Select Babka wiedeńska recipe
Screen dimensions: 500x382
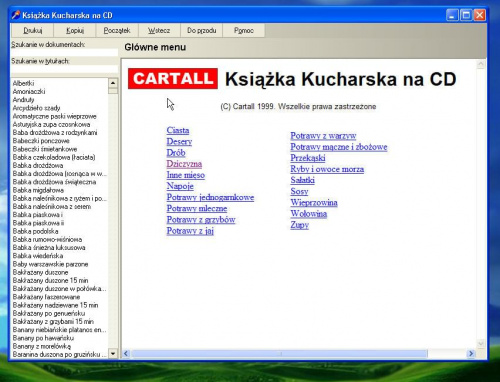tap(38, 256)
